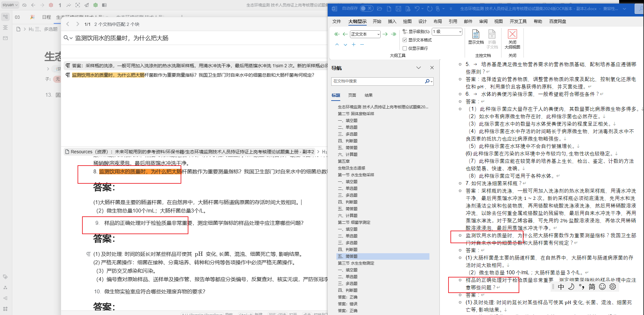Promote to Heading 1 double-left arrow
Image resolution: width=644 pixels, height=315 pixels.
pos(337,34)
